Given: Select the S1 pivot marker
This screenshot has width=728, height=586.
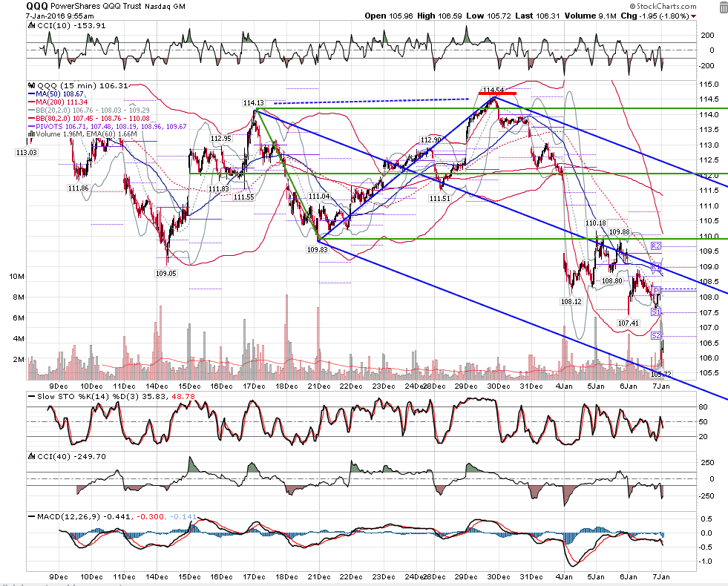Looking at the screenshot, I should pyautogui.click(x=655, y=312).
